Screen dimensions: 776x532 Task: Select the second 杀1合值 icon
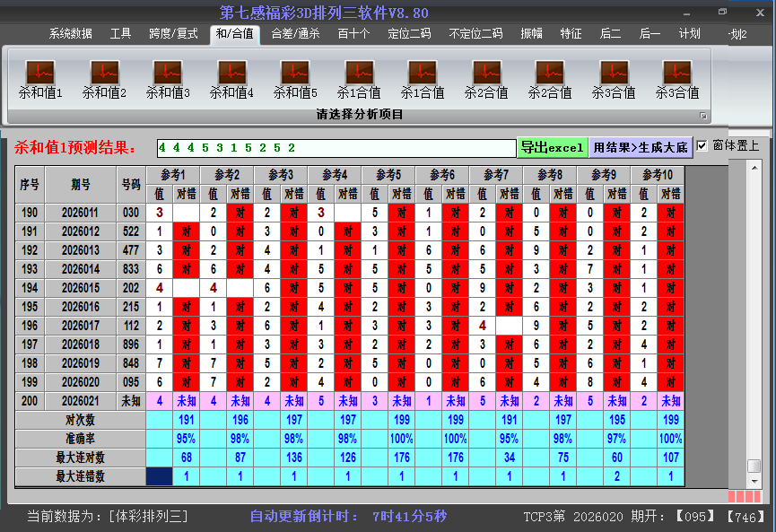click(x=422, y=75)
